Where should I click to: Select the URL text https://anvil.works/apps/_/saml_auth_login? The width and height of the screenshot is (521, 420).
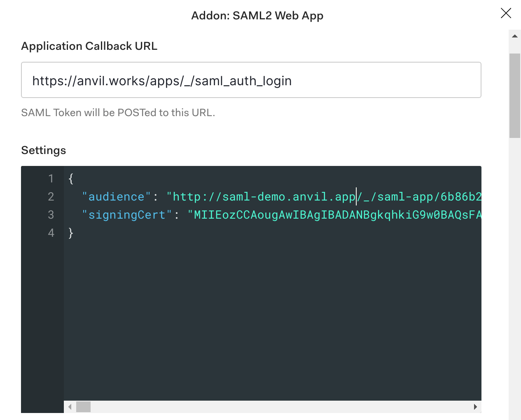[161, 81]
